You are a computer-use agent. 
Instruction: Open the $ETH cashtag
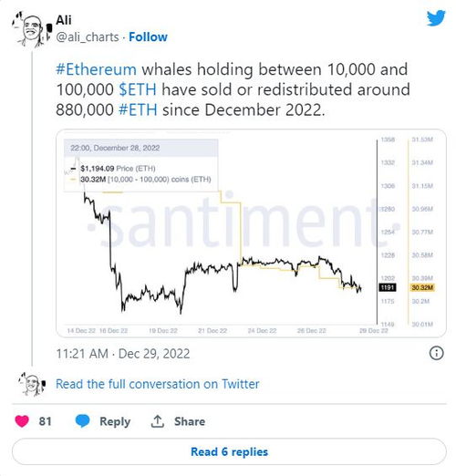click(138, 89)
